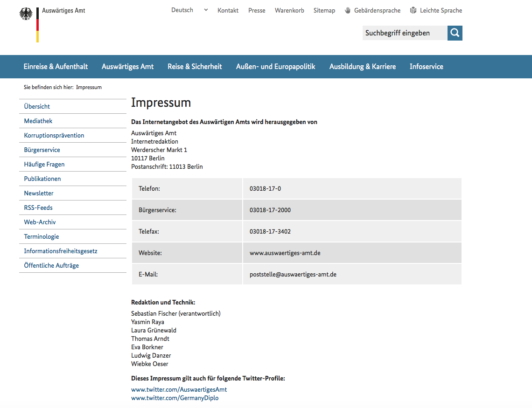Open Ausbildung & Karriere menu

point(362,66)
